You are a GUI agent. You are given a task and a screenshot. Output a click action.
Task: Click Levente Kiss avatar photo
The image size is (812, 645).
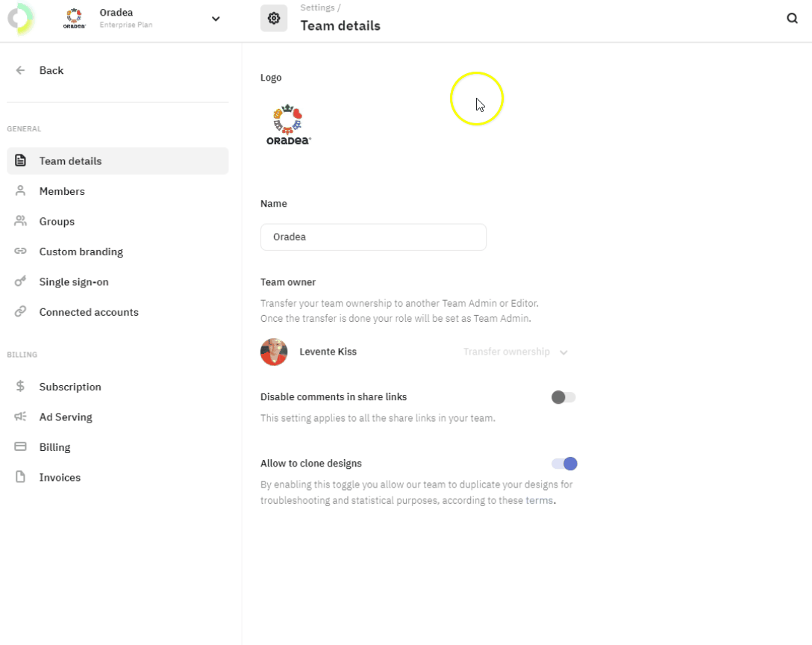(274, 352)
